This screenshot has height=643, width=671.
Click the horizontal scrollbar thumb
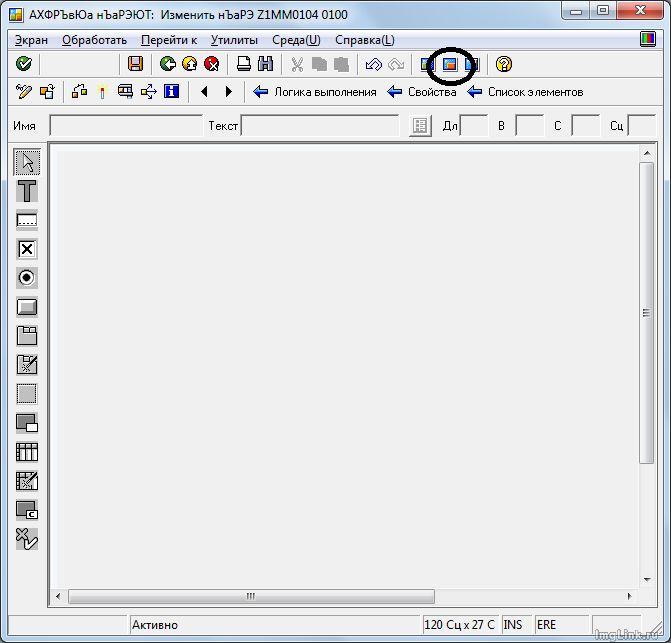click(251, 596)
